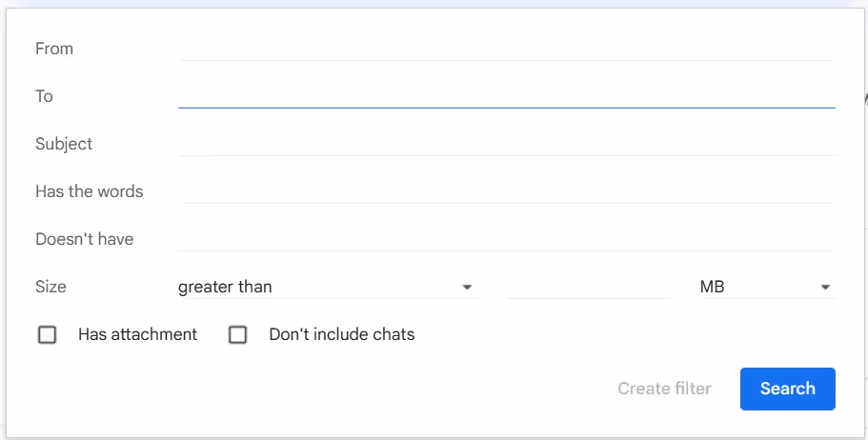Screen dimensions: 868x440
Task: Click the arrow beside 'greater than'
Action: (x=467, y=288)
